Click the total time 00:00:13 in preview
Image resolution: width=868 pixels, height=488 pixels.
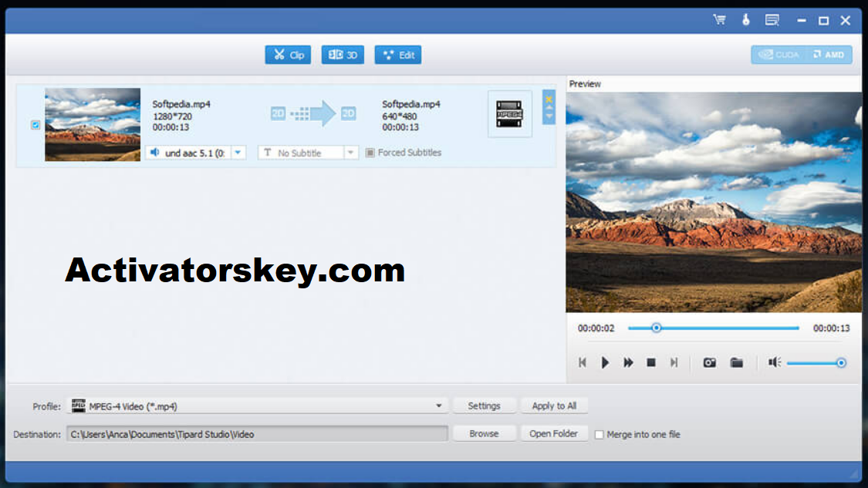[832, 328]
